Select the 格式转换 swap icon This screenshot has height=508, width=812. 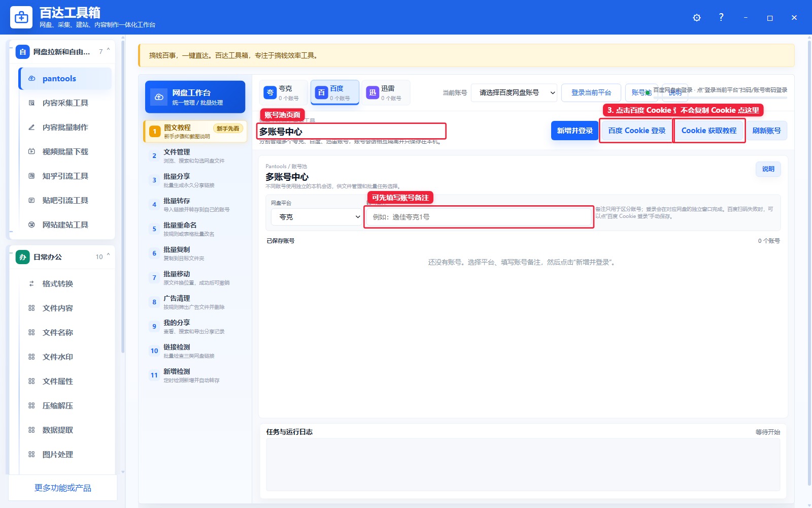point(31,284)
